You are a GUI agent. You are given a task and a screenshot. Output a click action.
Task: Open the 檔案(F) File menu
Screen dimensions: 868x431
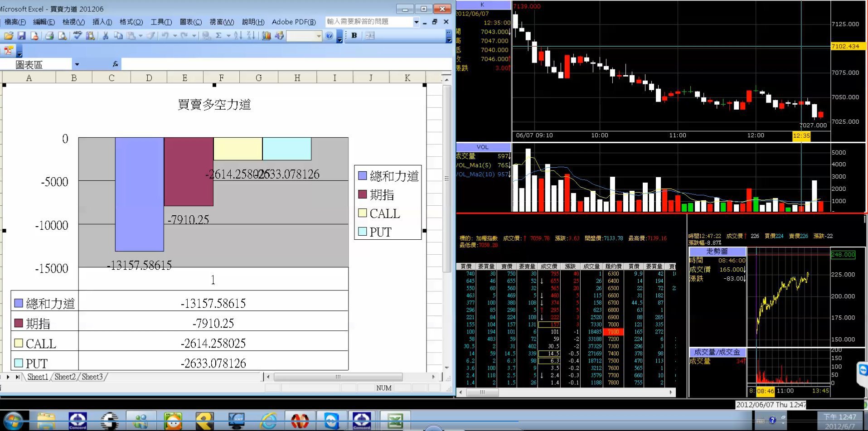(x=15, y=22)
